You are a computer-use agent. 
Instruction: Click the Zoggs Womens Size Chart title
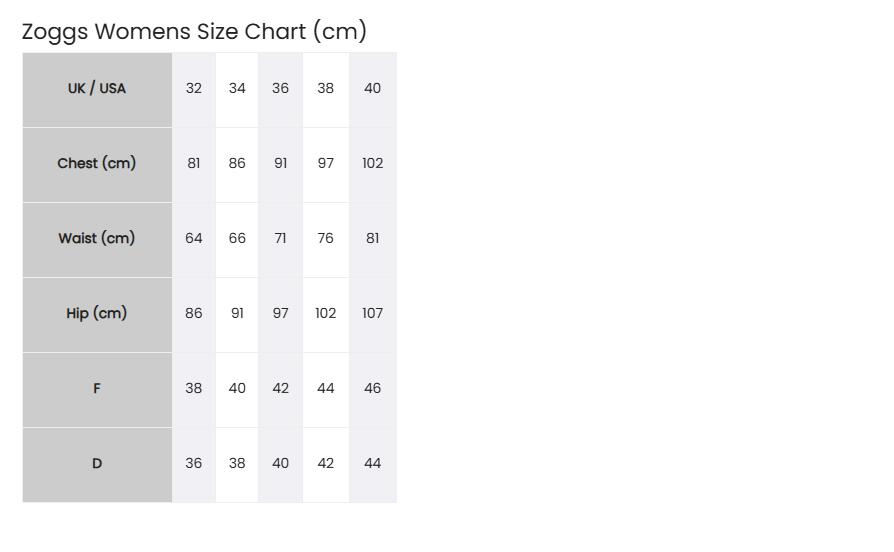(194, 32)
